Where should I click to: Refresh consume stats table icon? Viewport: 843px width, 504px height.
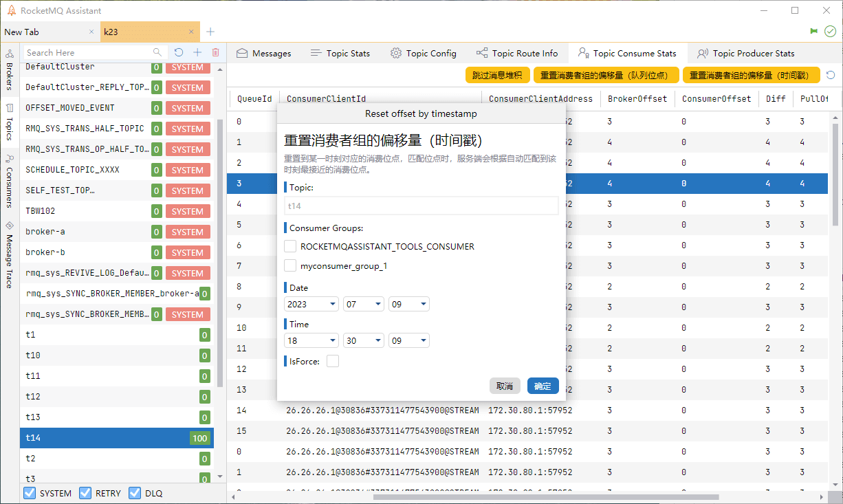pyautogui.click(x=831, y=76)
